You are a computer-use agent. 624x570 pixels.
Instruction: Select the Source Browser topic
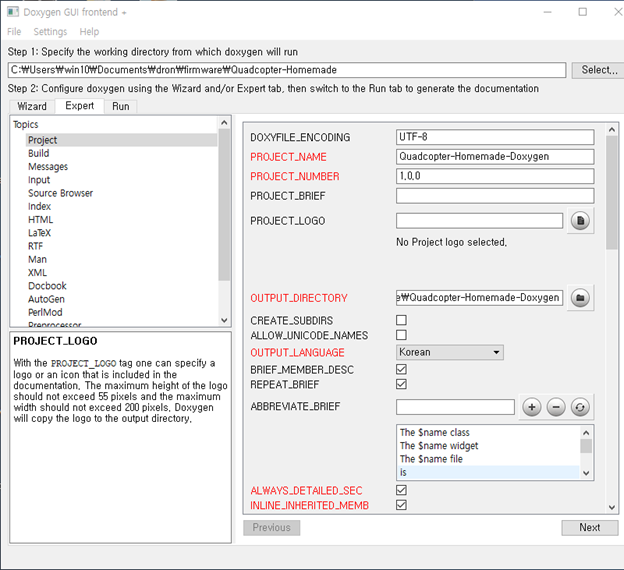(60, 193)
